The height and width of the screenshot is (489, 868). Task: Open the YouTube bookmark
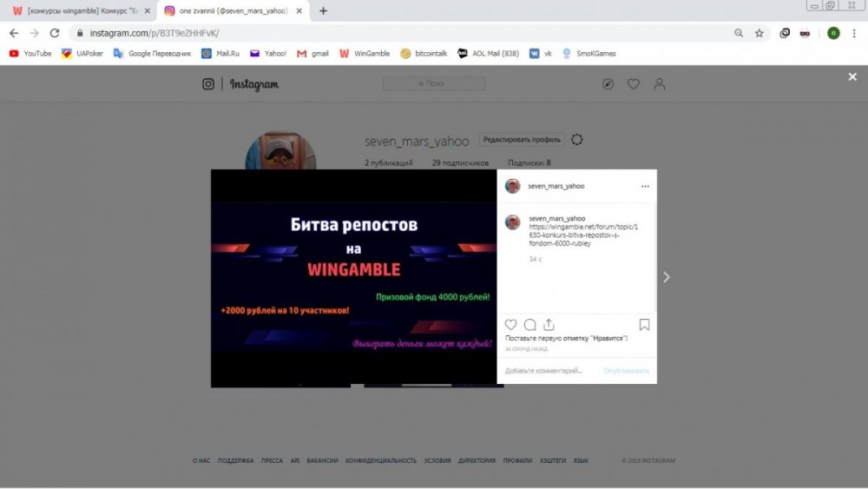tap(30, 53)
